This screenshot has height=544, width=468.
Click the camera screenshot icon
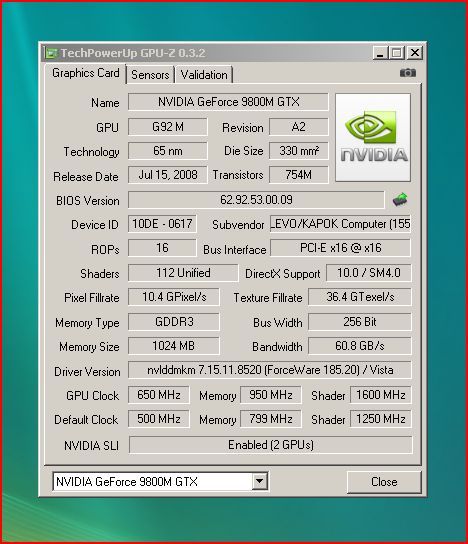[408, 73]
